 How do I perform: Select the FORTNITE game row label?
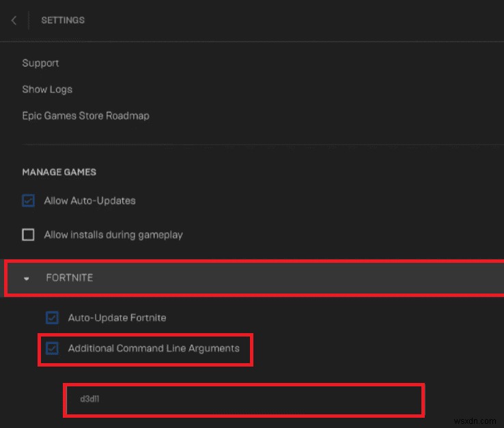70,278
